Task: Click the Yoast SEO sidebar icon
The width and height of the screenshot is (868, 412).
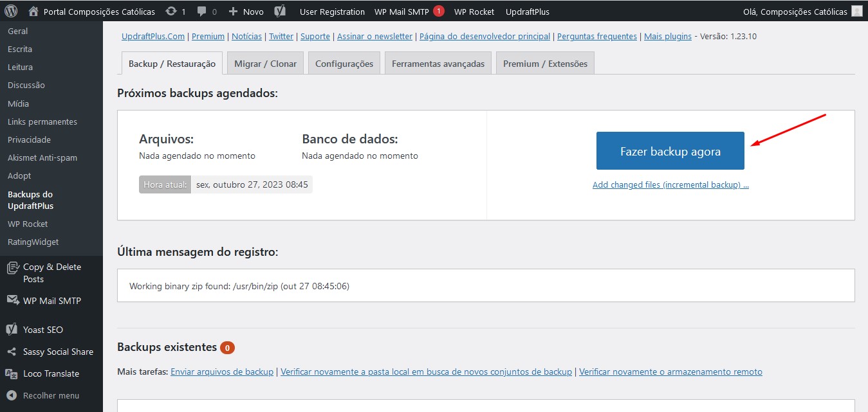Action: pos(13,330)
